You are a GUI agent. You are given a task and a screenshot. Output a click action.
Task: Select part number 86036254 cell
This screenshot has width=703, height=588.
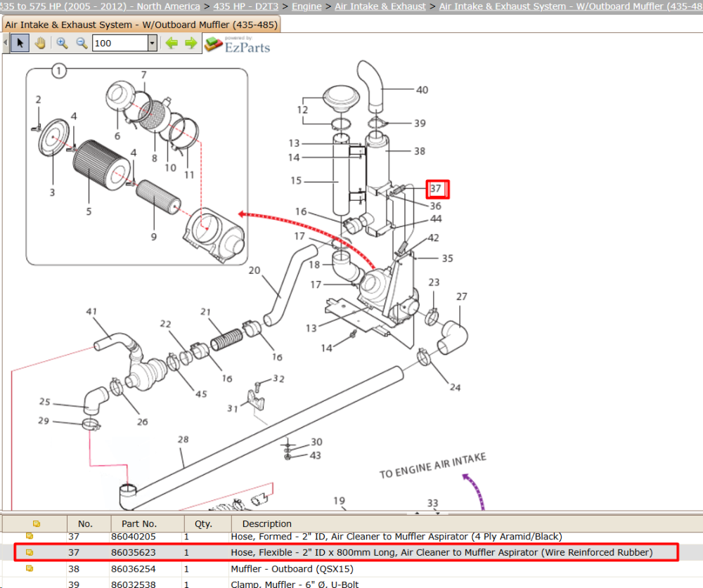point(133,569)
